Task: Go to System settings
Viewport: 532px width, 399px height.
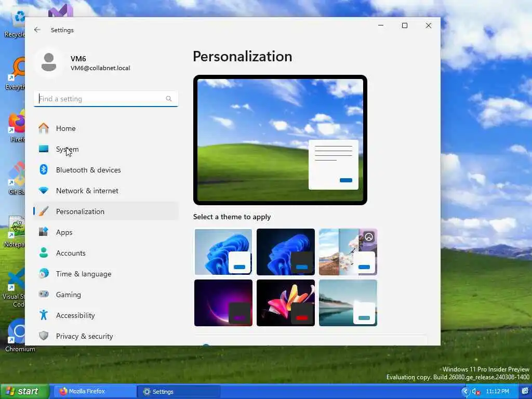Action: click(105, 149)
